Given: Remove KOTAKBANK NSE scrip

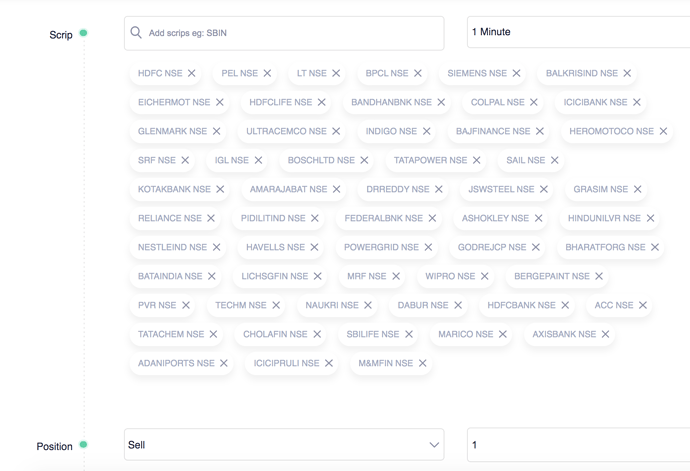Looking at the screenshot, I should [220, 189].
